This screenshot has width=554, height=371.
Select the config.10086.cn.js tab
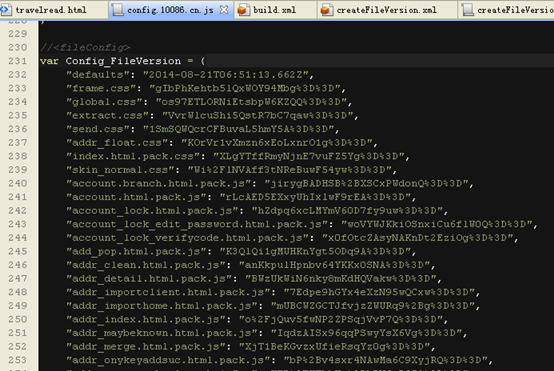click(170, 10)
